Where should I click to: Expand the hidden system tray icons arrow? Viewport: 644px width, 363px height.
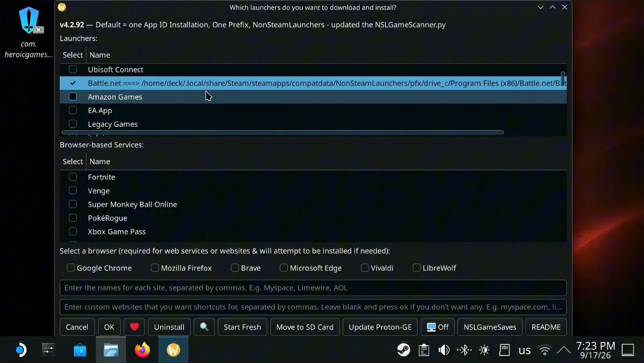(564, 350)
